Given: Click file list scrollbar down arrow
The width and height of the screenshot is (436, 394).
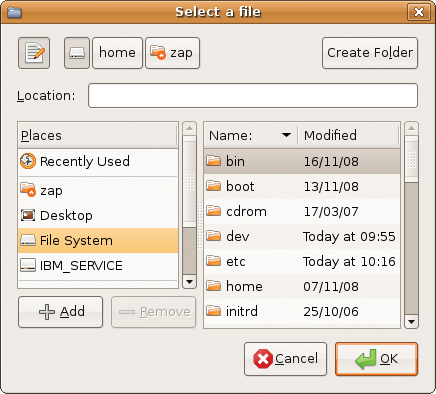Looking at the screenshot, I should (x=411, y=322).
